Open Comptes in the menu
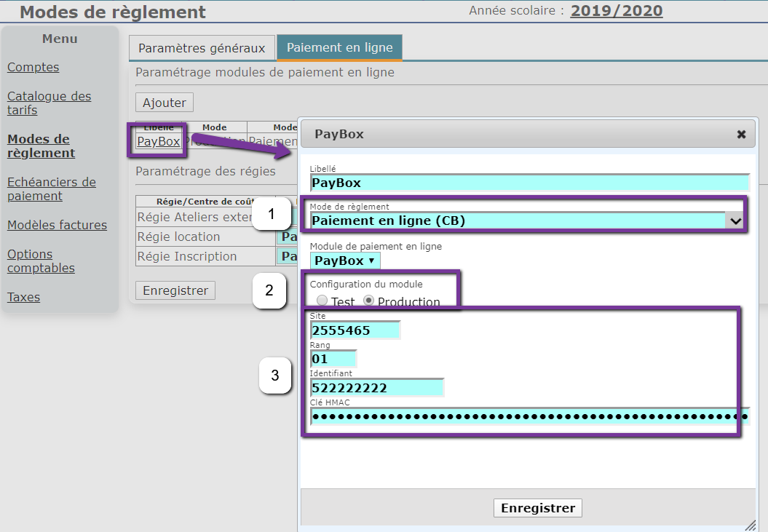The image size is (768, 532). click(33, 67)
